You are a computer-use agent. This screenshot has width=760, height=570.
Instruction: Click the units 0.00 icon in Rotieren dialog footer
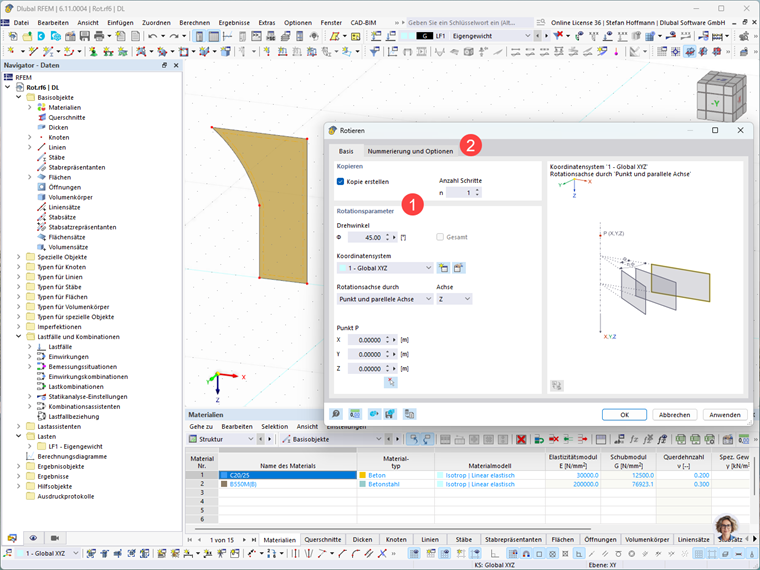point(355,414)
